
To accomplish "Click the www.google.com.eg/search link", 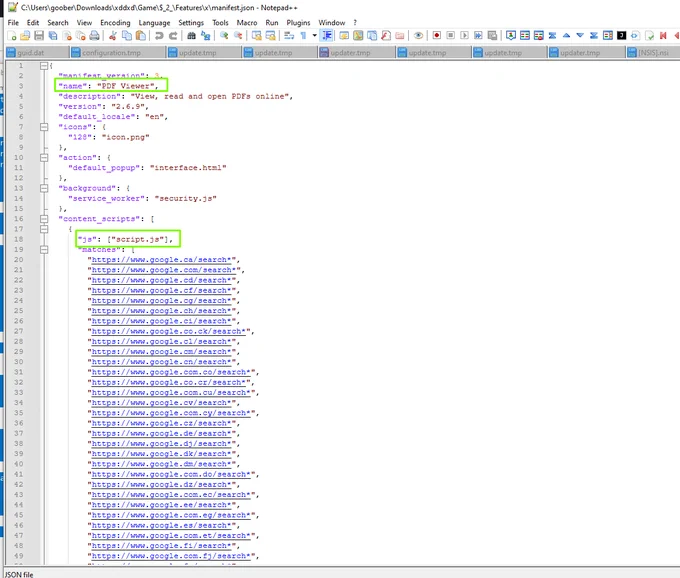I will pyautogui.click(x=171, y=515).
